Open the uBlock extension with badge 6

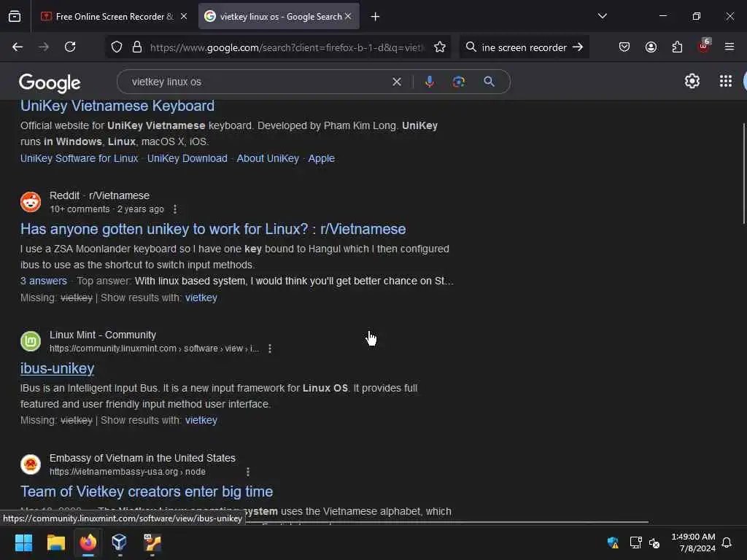[704, 46]
